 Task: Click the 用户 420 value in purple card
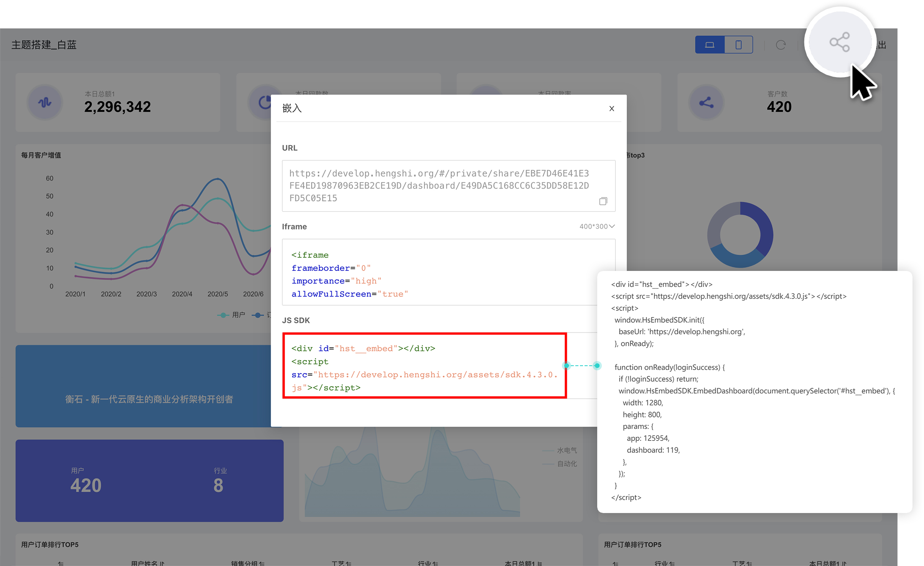(x=86, y=485)
